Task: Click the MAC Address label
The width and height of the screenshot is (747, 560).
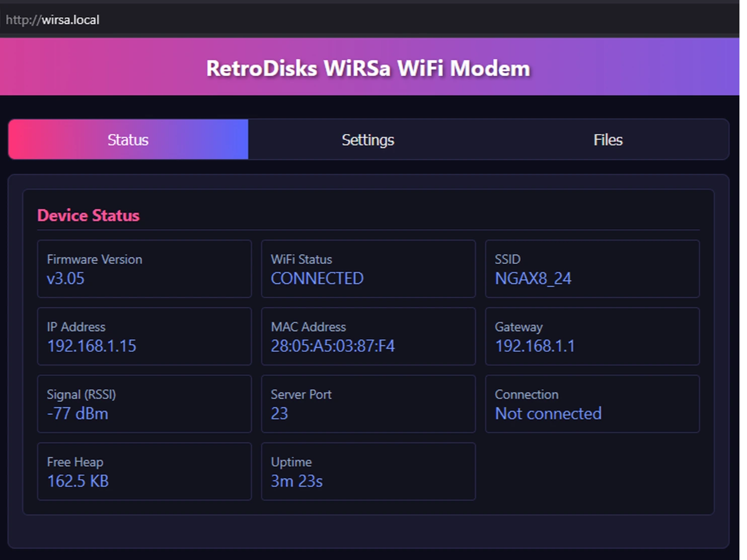Action: click(x=309, y=327)
